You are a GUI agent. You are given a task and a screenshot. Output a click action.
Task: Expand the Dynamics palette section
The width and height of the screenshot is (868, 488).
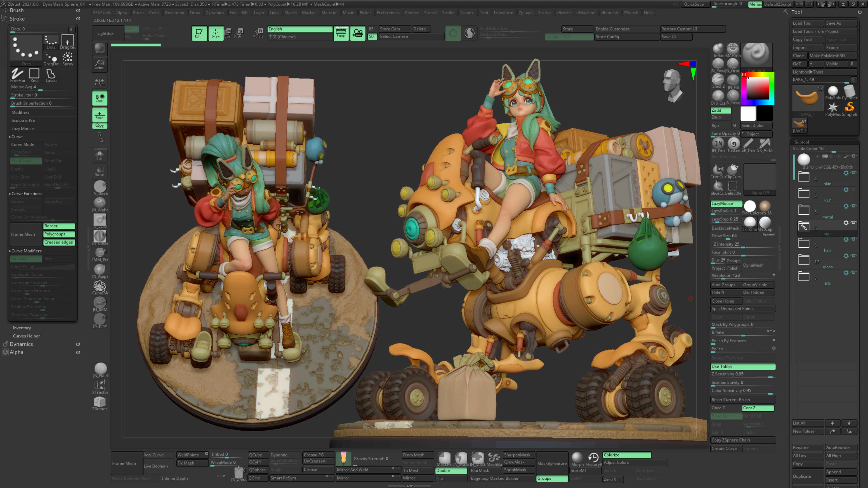pyautogui.click(x=21, y=344)
